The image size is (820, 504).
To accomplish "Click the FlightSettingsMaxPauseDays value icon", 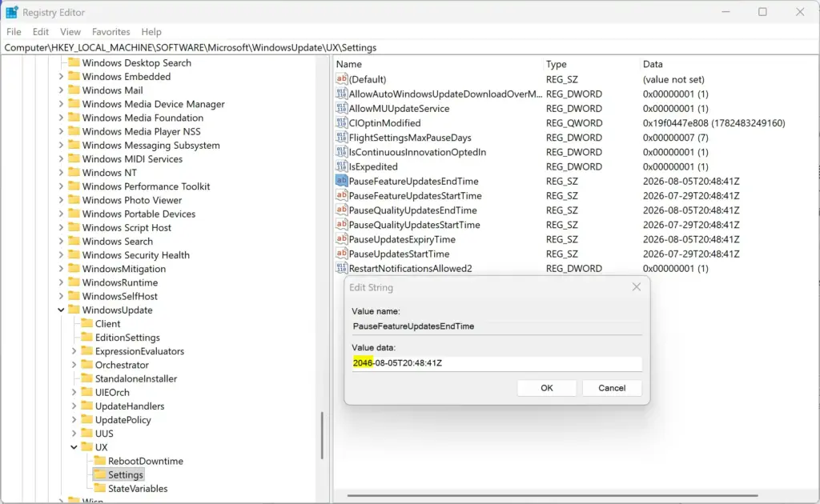I will click(x=341, y=138).
